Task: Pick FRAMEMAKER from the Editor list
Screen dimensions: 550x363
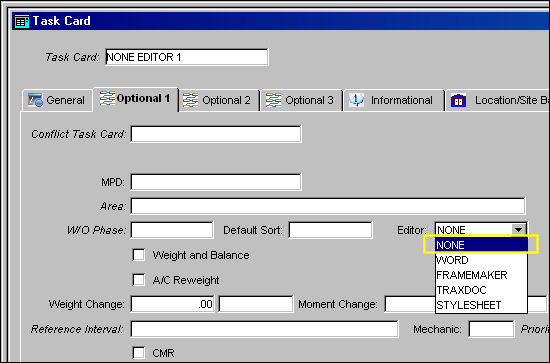Action: click(481, 275)
